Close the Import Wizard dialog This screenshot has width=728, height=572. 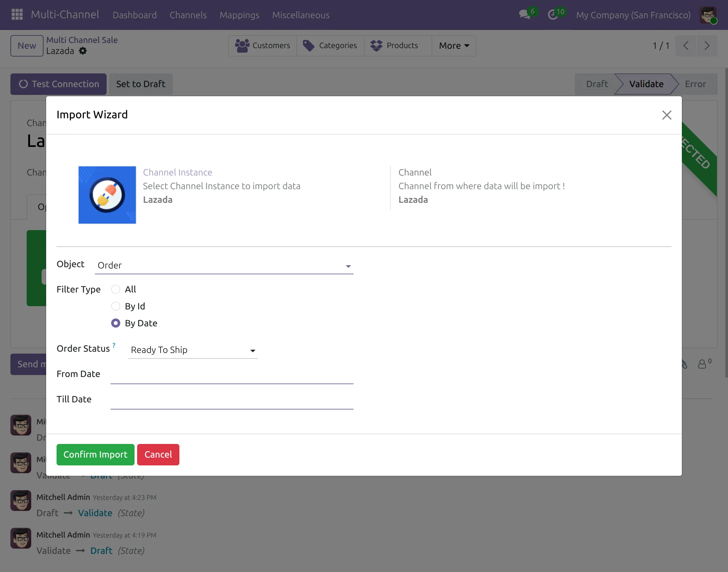point(667,115)
